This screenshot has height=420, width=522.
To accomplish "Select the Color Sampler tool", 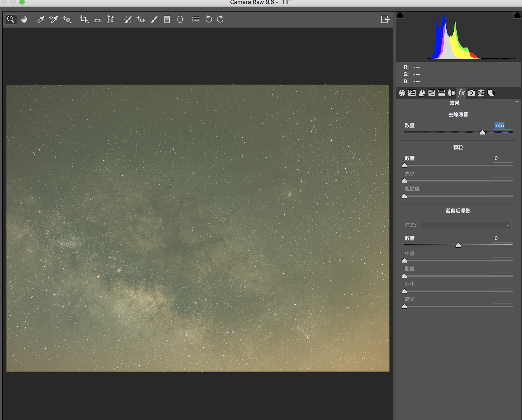I will pos(53,19).
